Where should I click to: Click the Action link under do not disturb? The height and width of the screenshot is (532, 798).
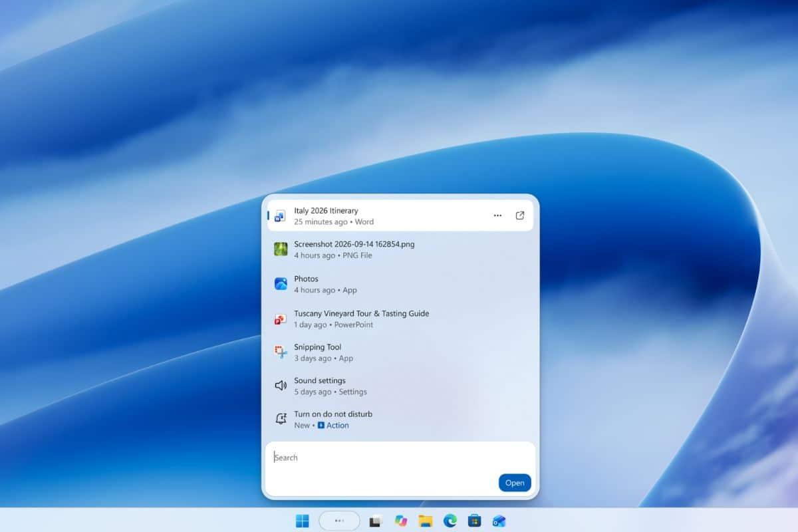click(337, 425)
